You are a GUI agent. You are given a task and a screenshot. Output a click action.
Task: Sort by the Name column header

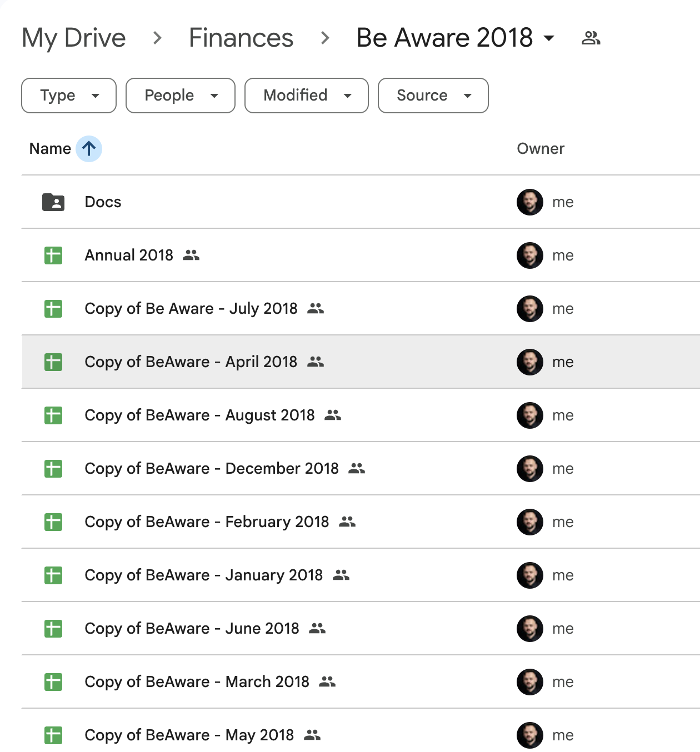pyautogui.click(x=50, y=149)
